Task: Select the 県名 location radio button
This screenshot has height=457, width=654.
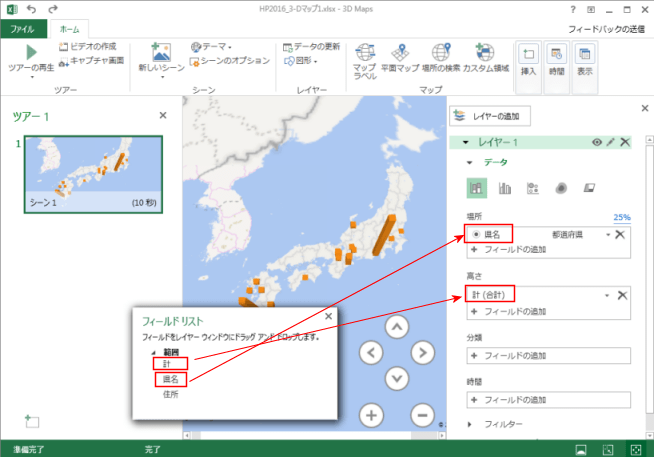Action: coord(476,234)
